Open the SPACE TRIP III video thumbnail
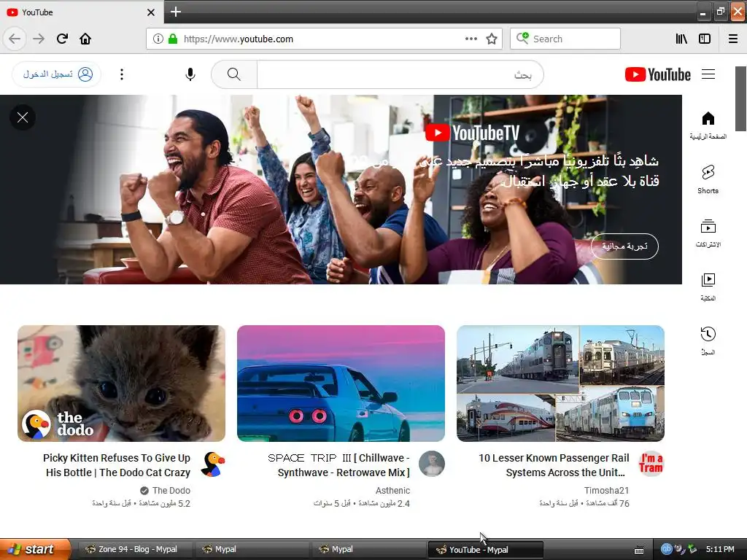Screen dimensions: 747x560 tap(341, 384)
